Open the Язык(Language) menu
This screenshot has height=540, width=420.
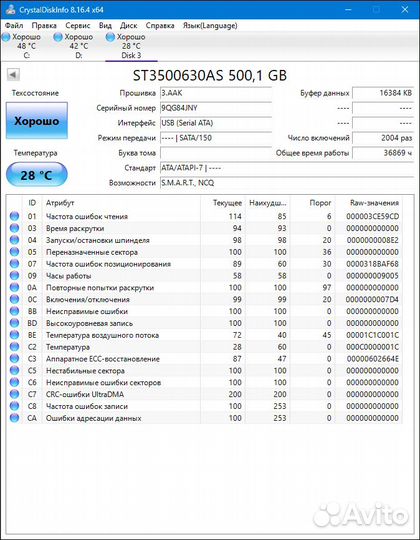pos(210,25)
